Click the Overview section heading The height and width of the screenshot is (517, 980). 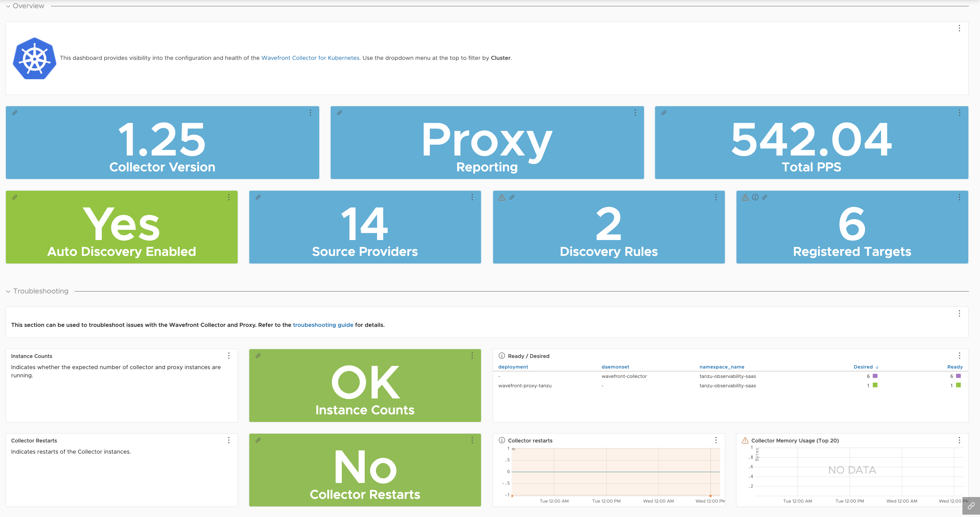pos(28,6)
